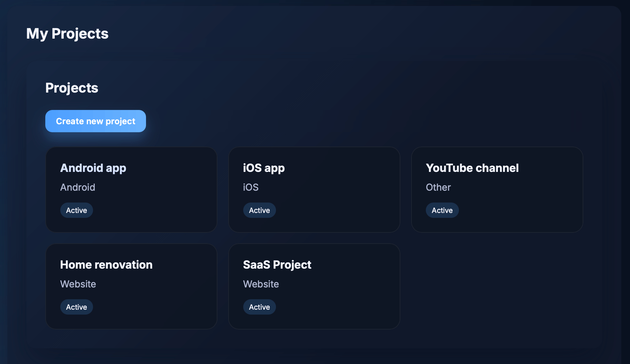Open the Android app project card
The width and height of the screenshot is (630, 364).
click(x=131, y=190)
